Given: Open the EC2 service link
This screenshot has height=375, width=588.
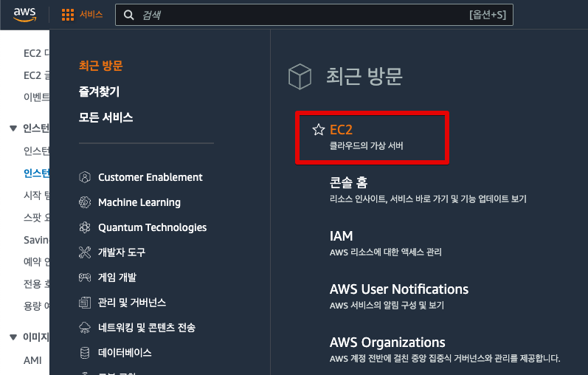Looking at the screenshot, I should (341, 130).
